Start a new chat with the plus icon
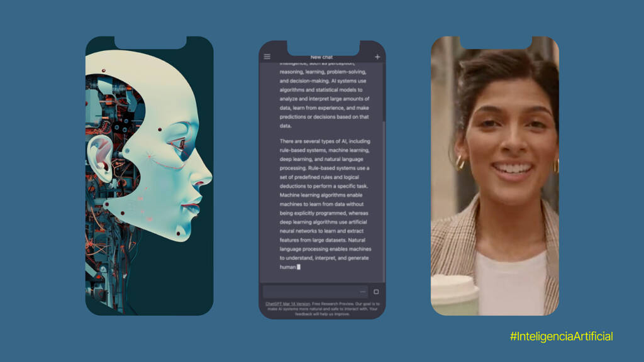Image resolution: width=644 pixels, height=362 pixels. click(377, 57)
